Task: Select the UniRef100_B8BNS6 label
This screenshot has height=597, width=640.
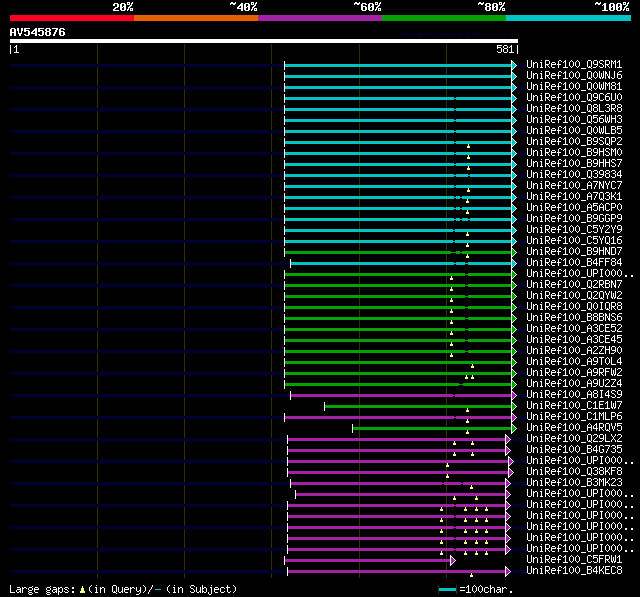Action: [x=574, y=318]
